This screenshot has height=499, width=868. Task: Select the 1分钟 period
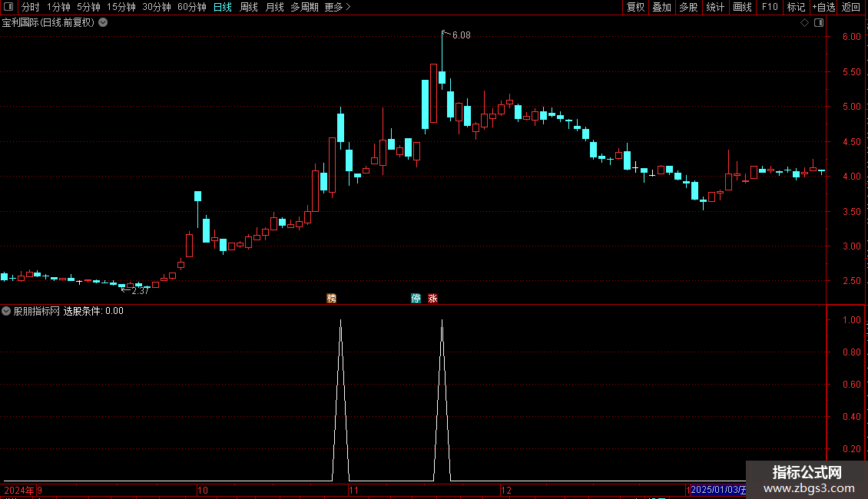[58, 7]
